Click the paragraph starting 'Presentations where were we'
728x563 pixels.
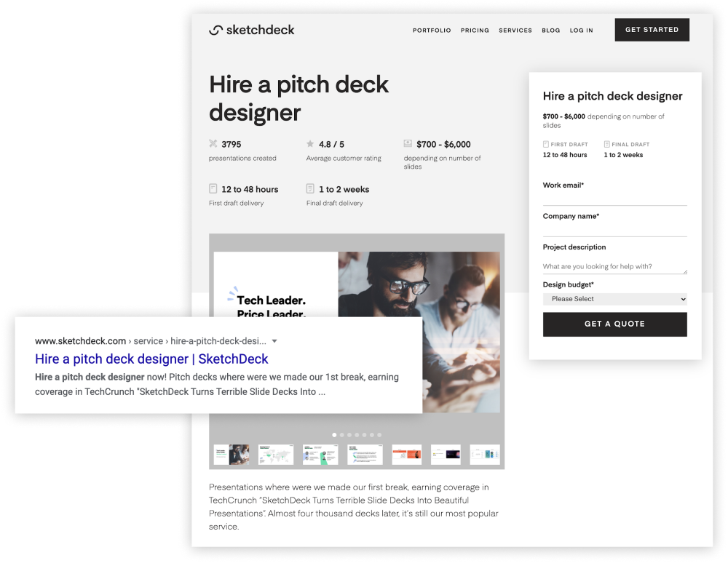[x=353, y=507]
